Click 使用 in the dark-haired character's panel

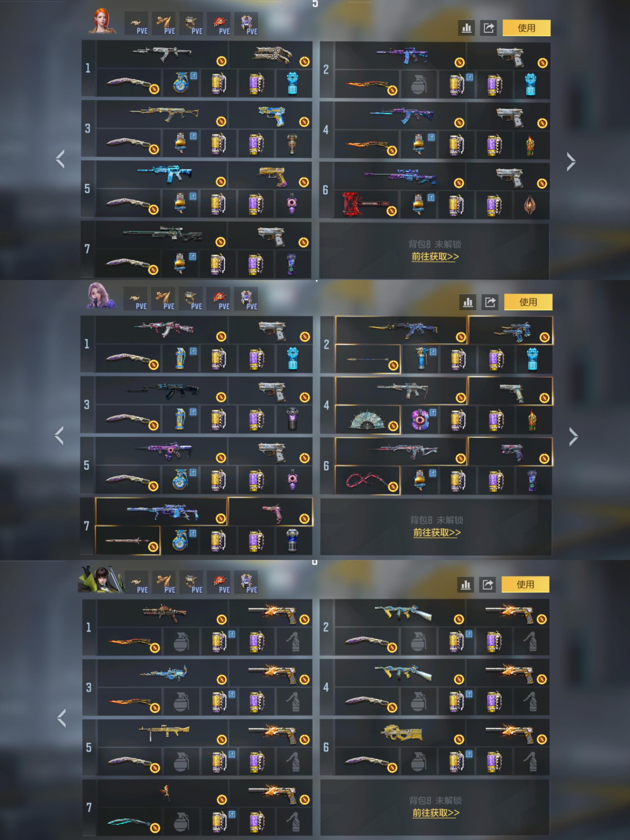pyautogui.click(x=525, y=584)
